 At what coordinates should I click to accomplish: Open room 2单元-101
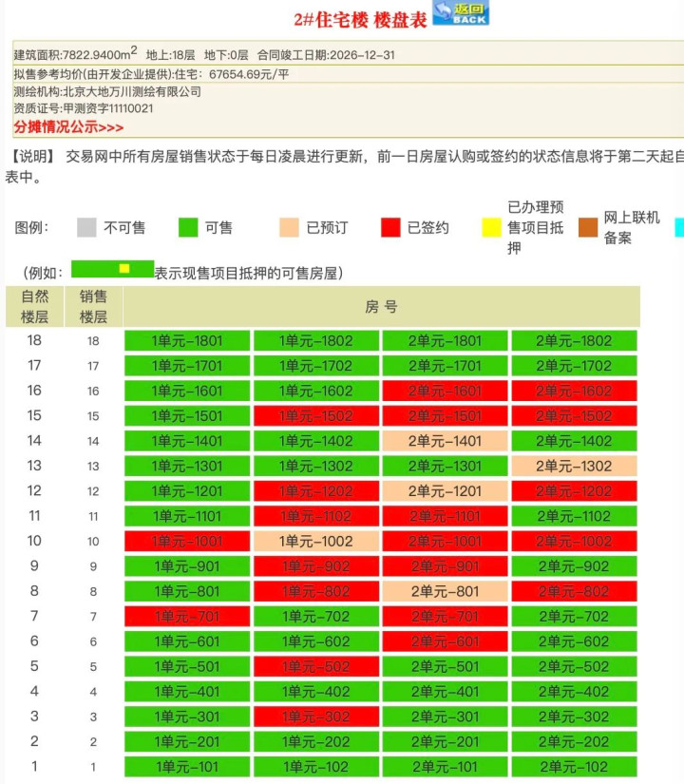[x=445, y=767]
